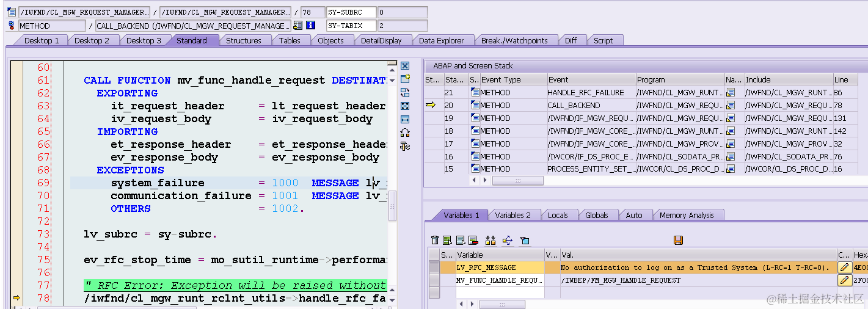This screenshot has width=868, height=309.
Task: Open the DetailDisplay tab
Action: (x=381, y=40)
